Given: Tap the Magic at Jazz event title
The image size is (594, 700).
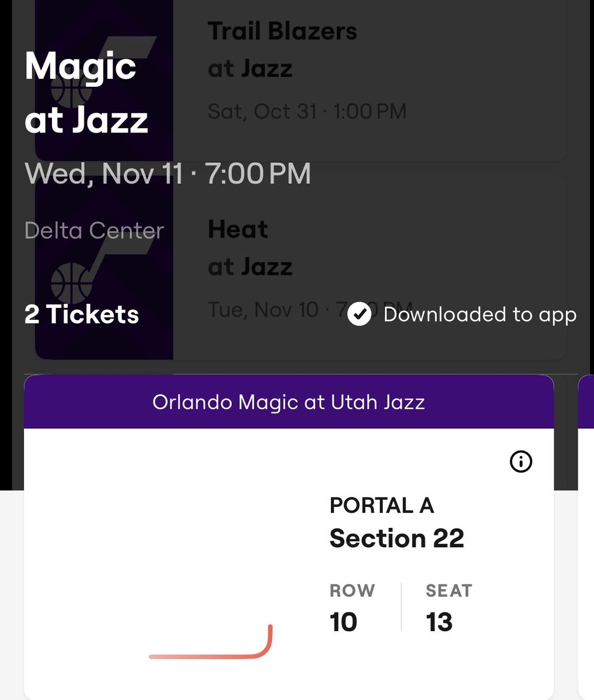Looking at the screenshot, I should [x=86, y=93].
